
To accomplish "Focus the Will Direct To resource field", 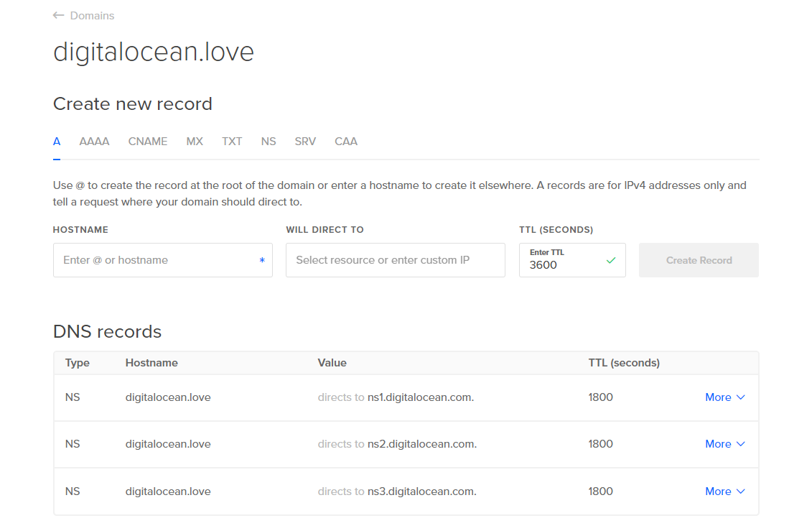I will [x=395, y=260].
